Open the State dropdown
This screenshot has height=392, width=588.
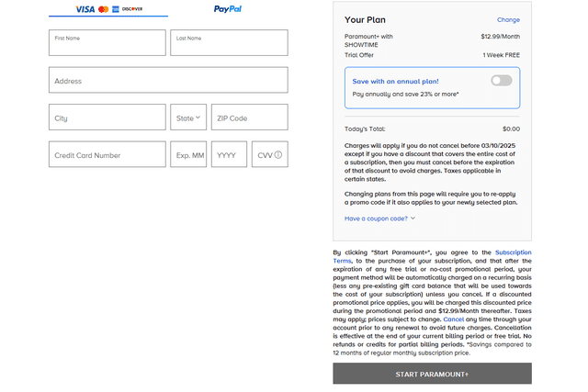(187, 118)
